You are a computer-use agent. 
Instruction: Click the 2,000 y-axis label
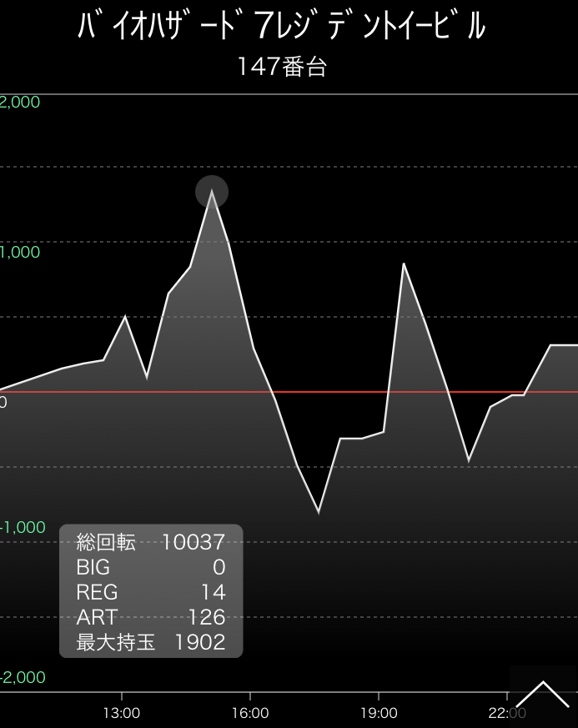coord(19,102)
